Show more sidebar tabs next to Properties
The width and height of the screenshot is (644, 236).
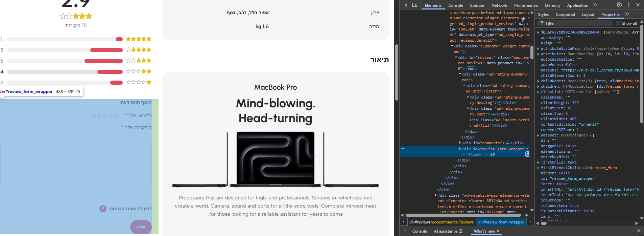coord(627,14)
